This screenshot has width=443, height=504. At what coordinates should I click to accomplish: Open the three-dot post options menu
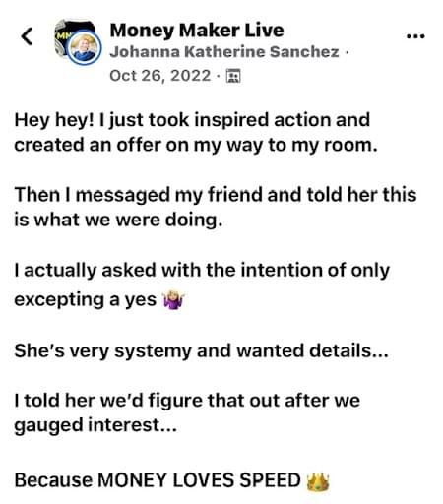pos(415,36)
